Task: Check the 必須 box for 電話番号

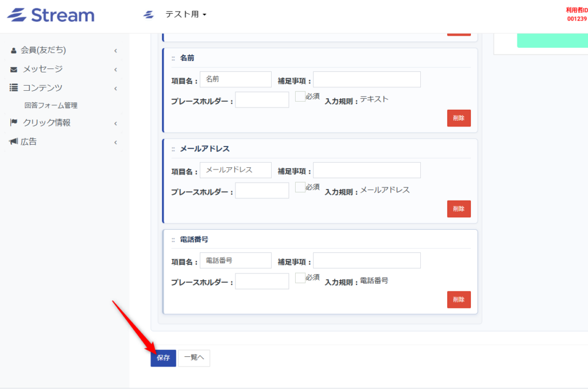Action: tap(300, 278)
